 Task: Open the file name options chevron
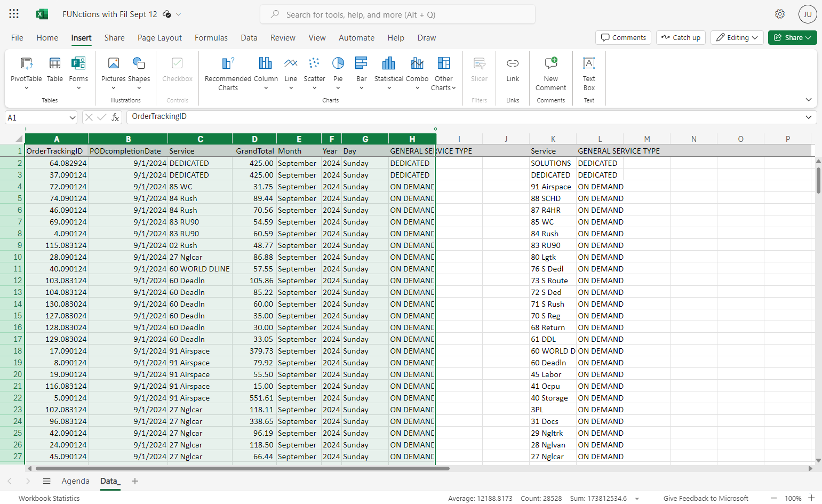tap(179, 14)
